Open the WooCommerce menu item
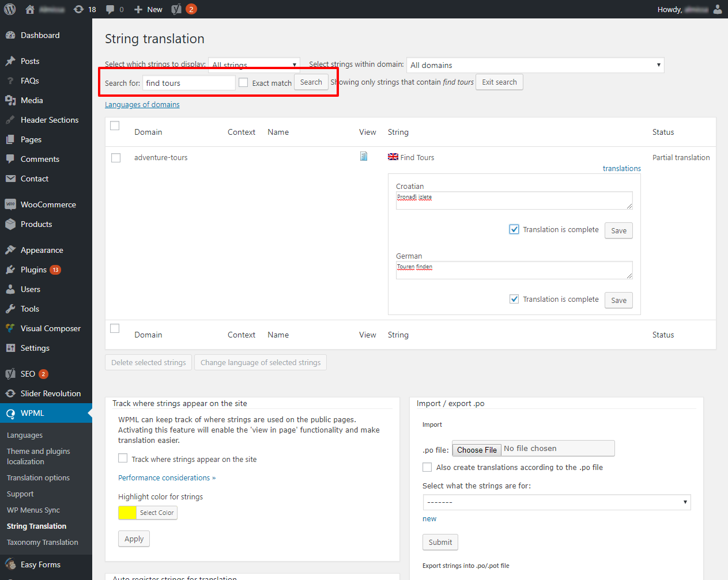Screen dimensions: 728x580 click(48, 204)
